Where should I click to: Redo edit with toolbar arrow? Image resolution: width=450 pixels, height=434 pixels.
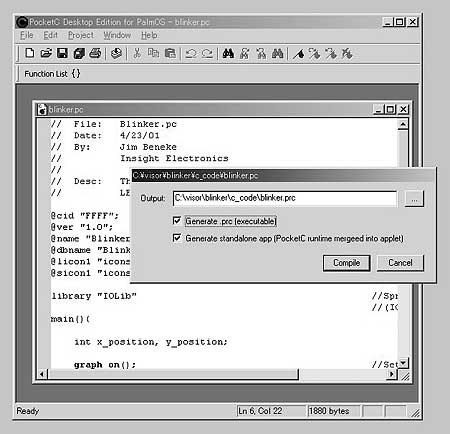pyautogui.click(x=207, y=53)
